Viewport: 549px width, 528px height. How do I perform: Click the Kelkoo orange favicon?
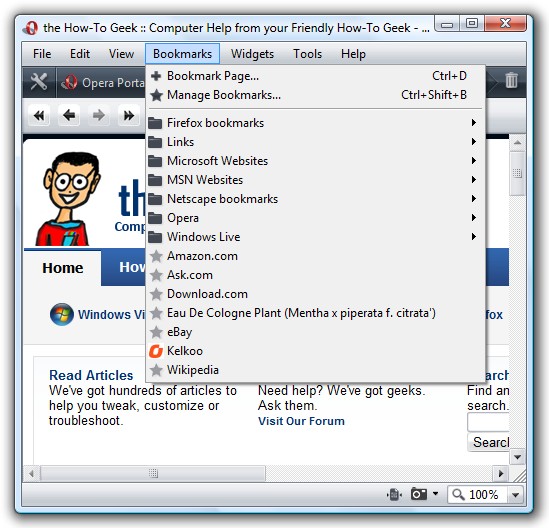click(156, 351)
